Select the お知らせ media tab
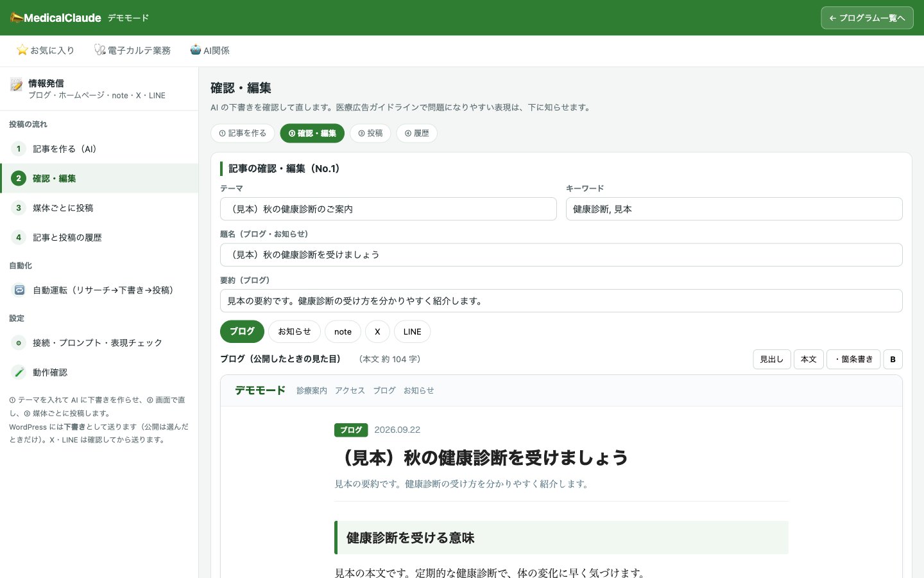Screen dimensions: 924x578 [x=295, y=331]
